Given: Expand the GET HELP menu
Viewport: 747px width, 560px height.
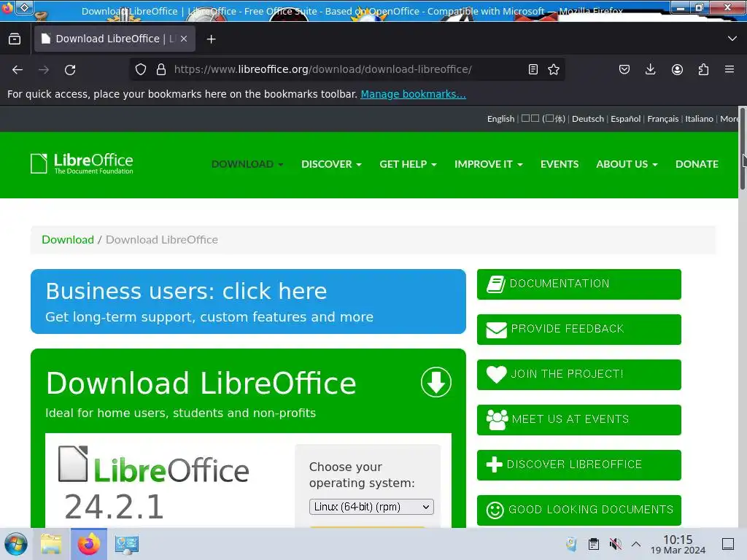Looking at the screenshot, I should coord(408,164).
